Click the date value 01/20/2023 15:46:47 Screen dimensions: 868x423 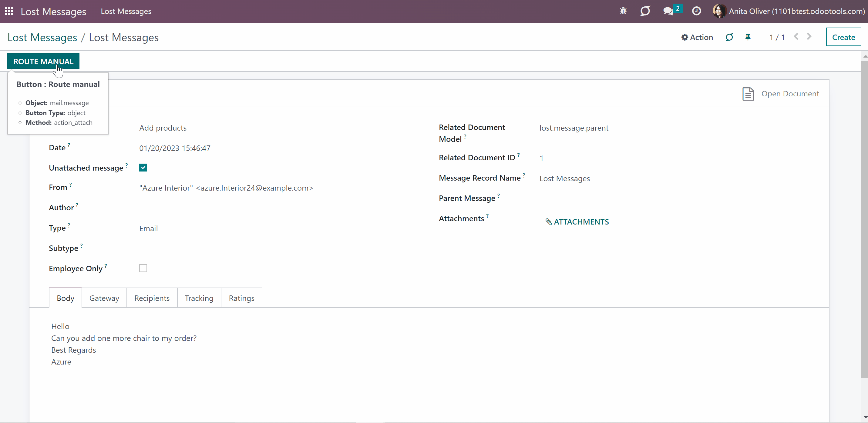coord(175,148)
